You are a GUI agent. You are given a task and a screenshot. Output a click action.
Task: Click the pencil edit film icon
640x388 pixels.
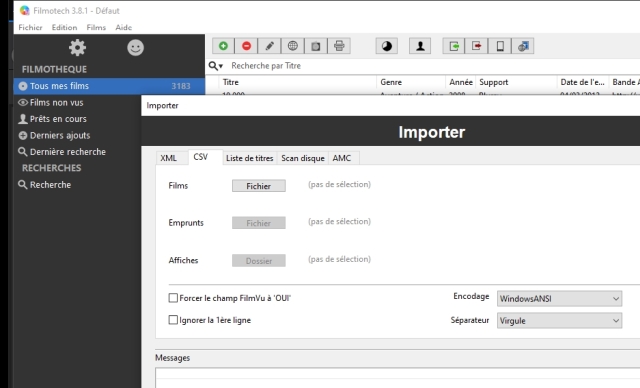269,46
